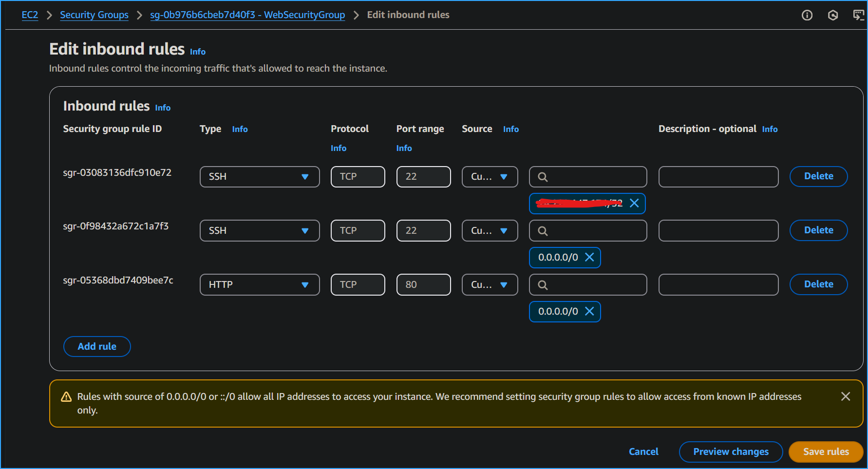Click the Description field of the first SSH rule

[x=718, y=176]
